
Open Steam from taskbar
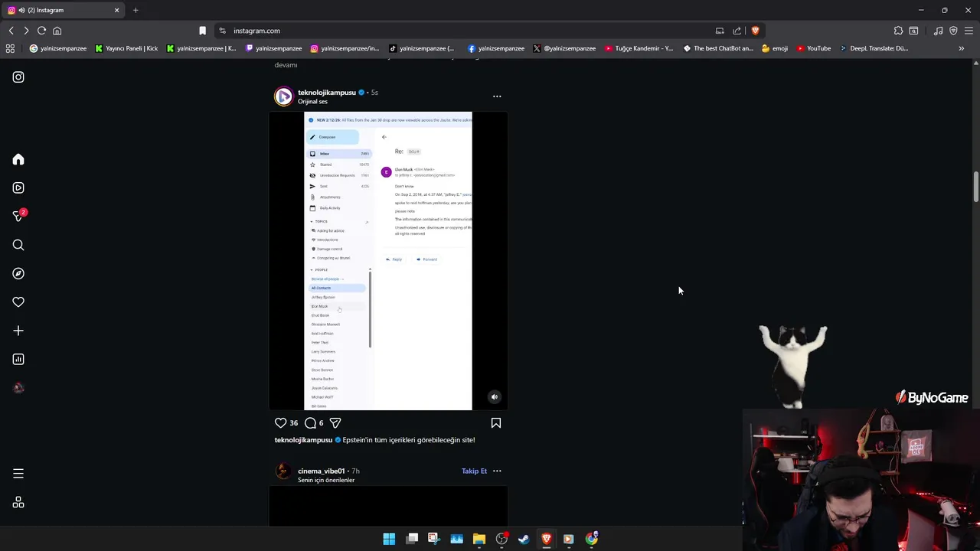pyautogui.click(x=524, y=539)
